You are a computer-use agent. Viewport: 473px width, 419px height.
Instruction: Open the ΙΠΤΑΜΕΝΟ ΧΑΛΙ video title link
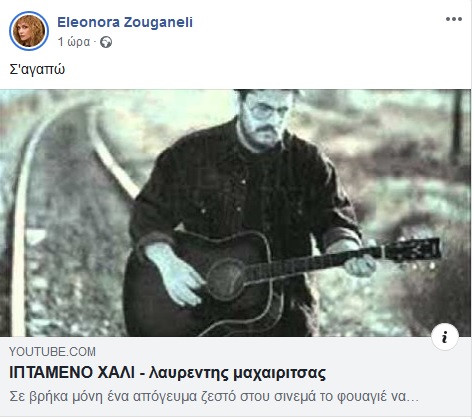(167, 373)
